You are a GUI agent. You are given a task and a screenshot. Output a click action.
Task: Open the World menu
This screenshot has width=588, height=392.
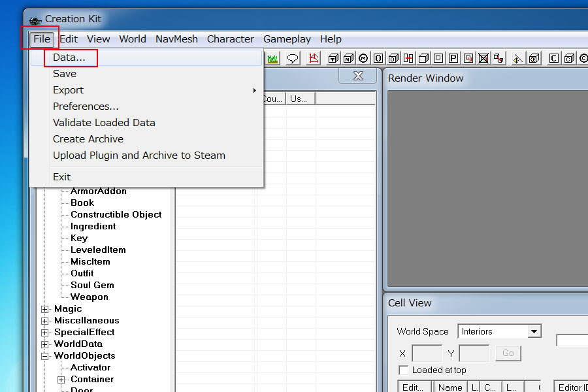(133, 39)
